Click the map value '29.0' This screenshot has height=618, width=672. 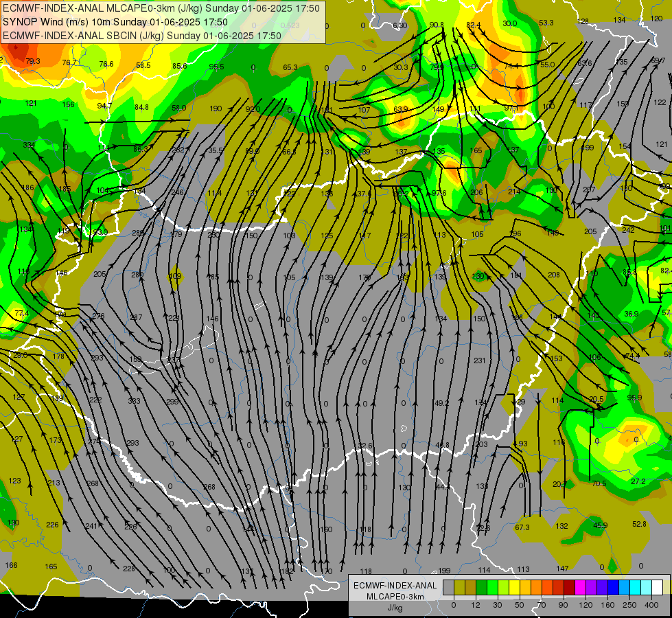[20, 355]
